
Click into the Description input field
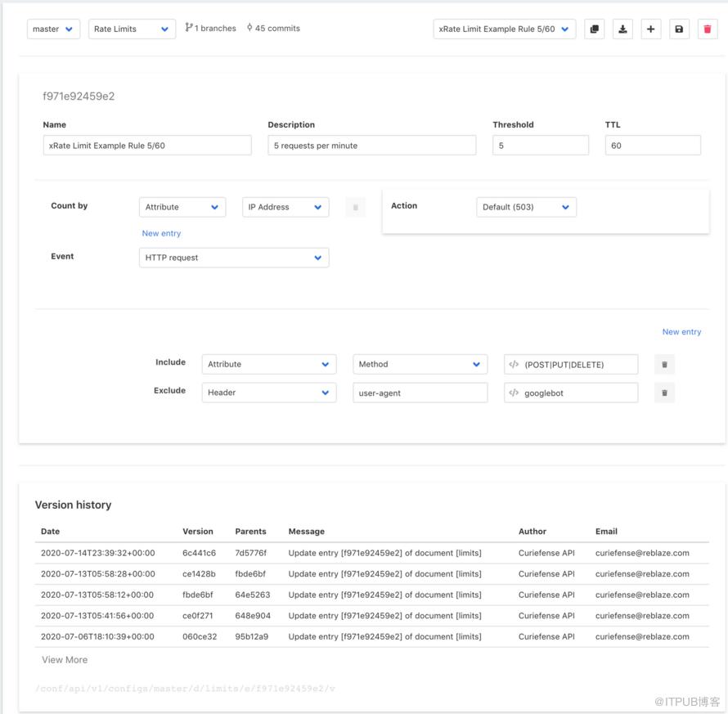point(372,146)
